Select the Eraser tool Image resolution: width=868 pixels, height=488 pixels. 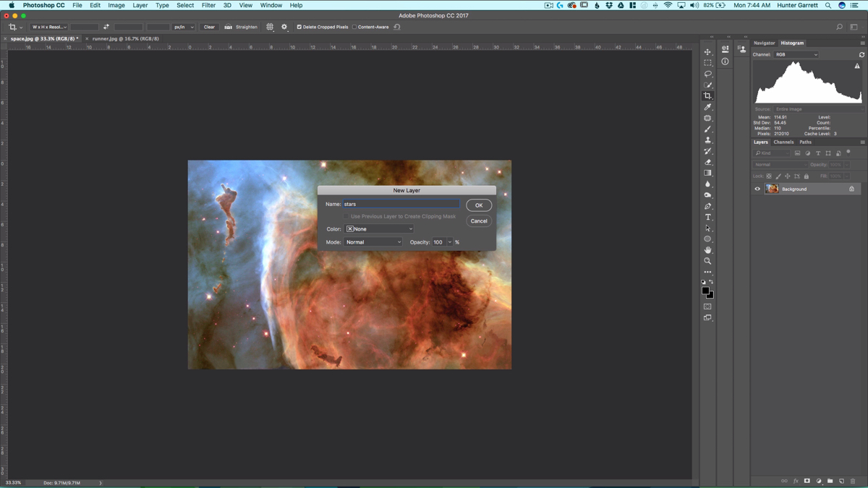pos(707,162)
